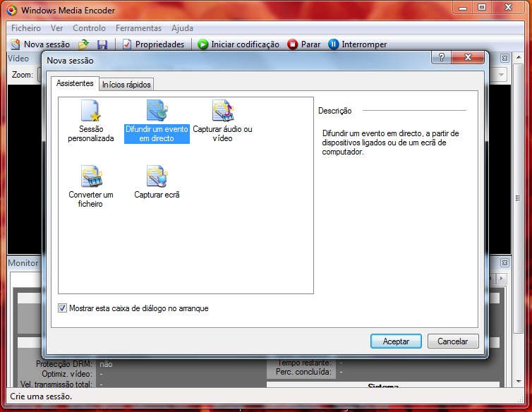This screenshot has height=412, width=532.
Task: Close the Monitor panel with its X icon
Action: click(505, 262)
